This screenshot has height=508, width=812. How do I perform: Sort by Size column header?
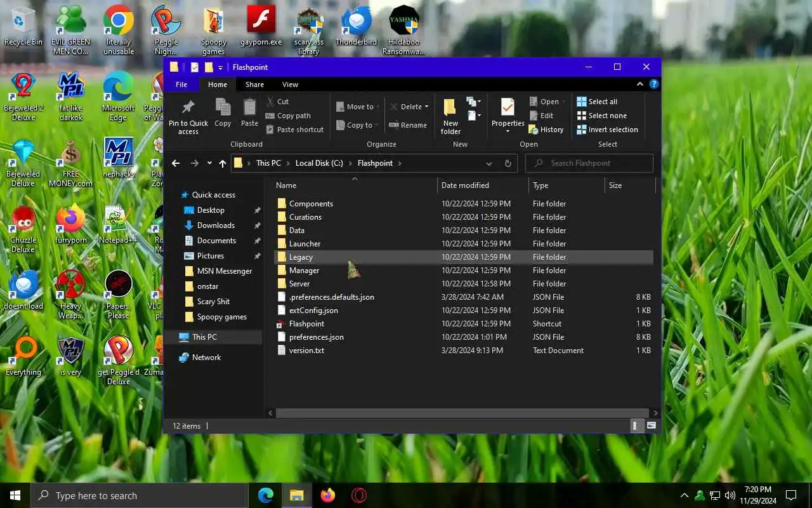(630, 185)
